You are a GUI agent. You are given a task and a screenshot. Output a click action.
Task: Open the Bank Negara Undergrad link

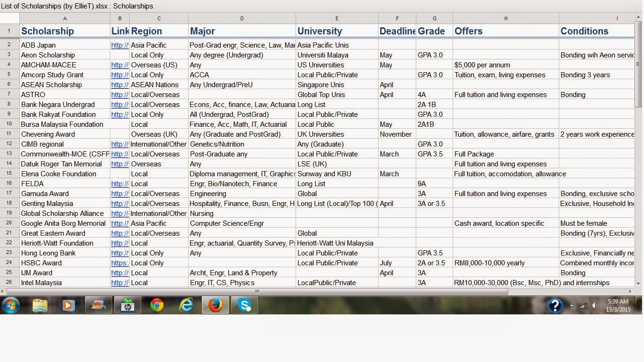[120, 105]
